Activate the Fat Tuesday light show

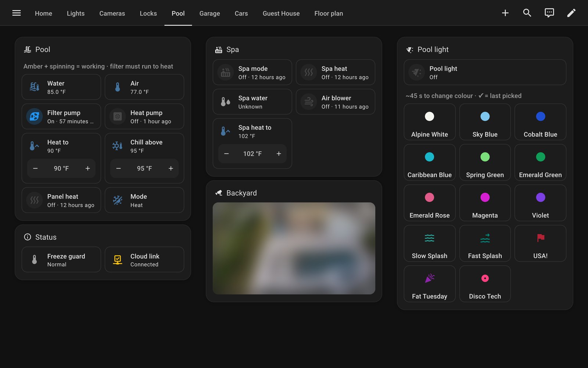tap(430, 284)
